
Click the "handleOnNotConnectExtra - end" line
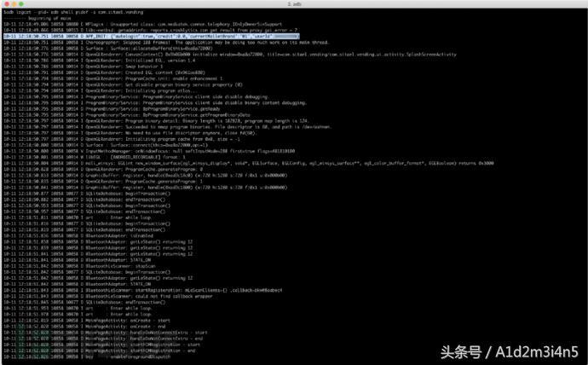[103, 339]
